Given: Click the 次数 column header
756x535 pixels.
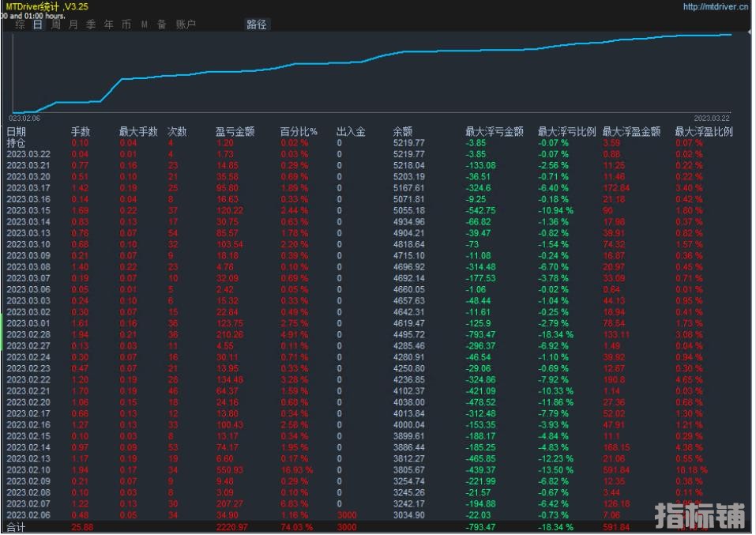Looking at the screenshot, I should tap(177, 132).
